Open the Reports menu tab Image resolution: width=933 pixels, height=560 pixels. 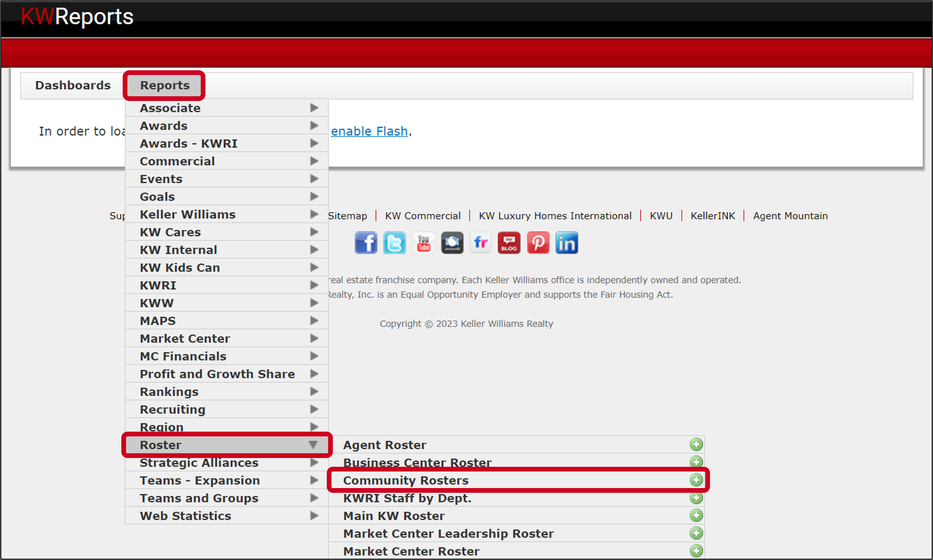pos(165,85)
